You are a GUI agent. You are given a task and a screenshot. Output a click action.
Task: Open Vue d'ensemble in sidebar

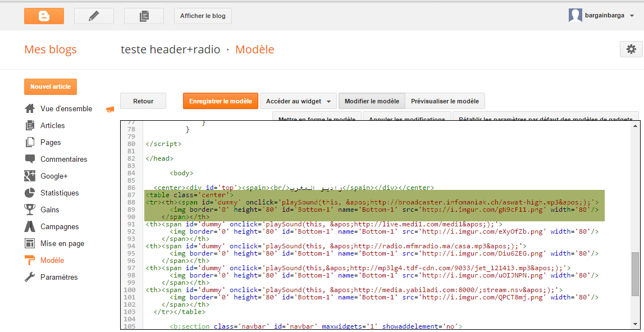(x=66, y=109)
